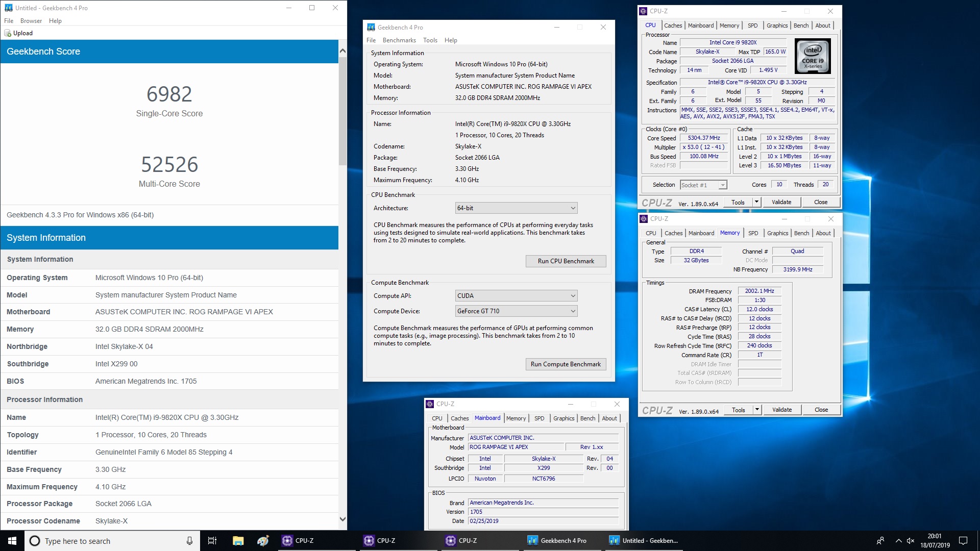Open the Compute API CUDA dropdown
Image resolution: width=980 pixels, height=551 pixels.
516,296
